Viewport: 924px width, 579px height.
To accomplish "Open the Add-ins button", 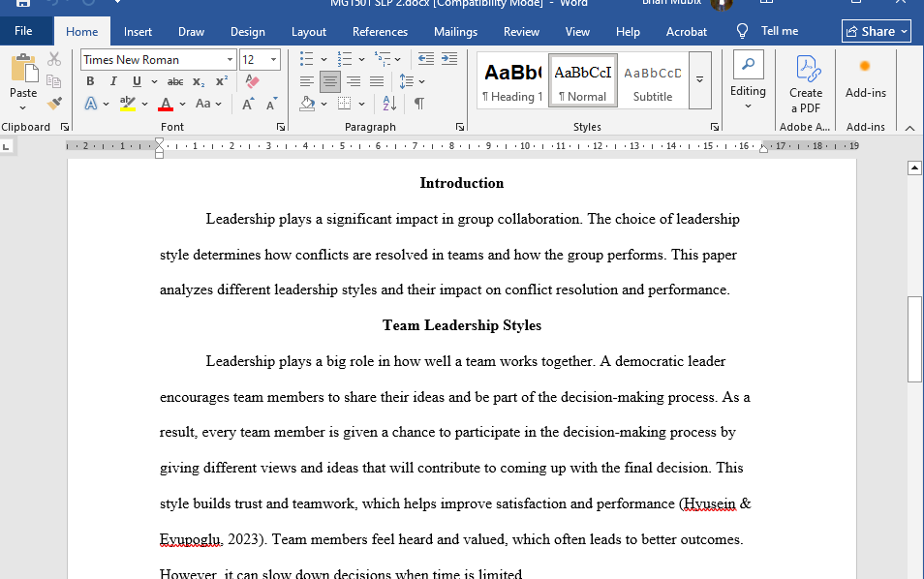I will click(866, 79).
